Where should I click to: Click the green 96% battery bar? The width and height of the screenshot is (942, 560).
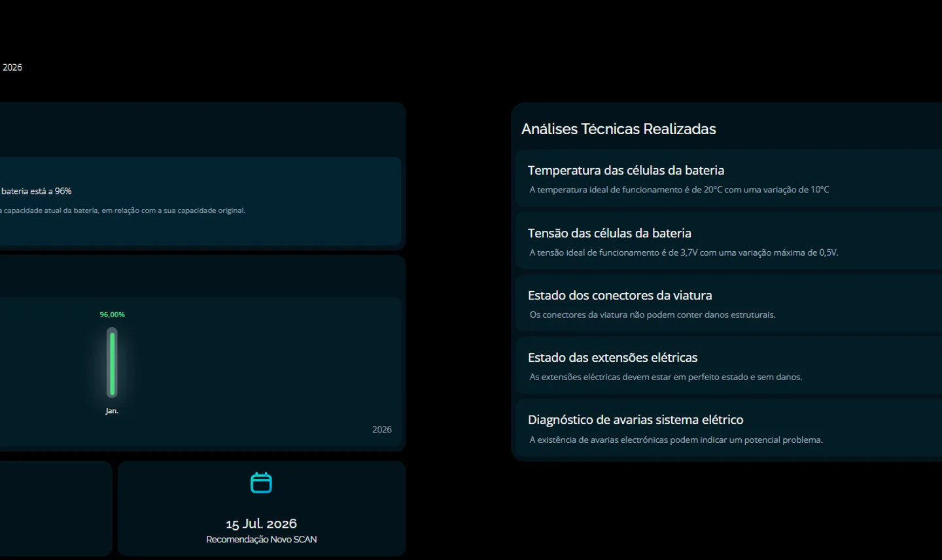(113, 363)
